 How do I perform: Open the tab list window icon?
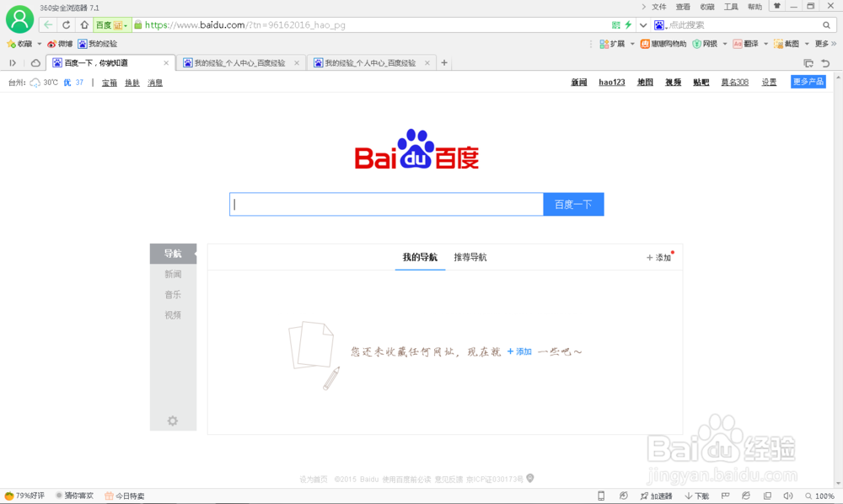[x=808, y=63]
